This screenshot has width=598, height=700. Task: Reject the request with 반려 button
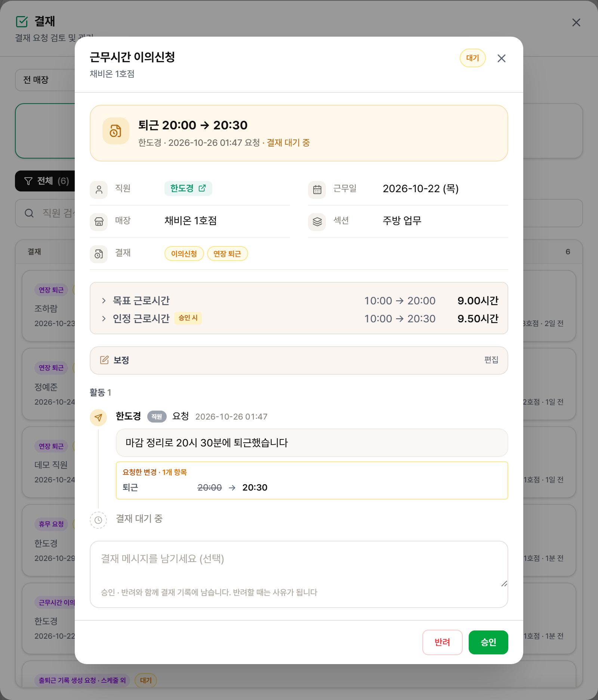[x=443, y=642]
